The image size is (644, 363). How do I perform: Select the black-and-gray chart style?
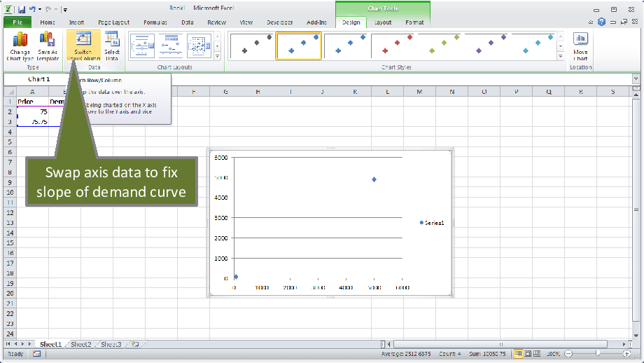click(x=252, y=46)
